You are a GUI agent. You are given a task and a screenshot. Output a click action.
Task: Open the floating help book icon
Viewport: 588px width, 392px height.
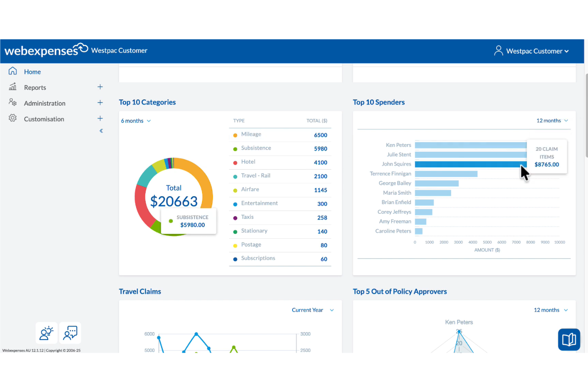569,340
